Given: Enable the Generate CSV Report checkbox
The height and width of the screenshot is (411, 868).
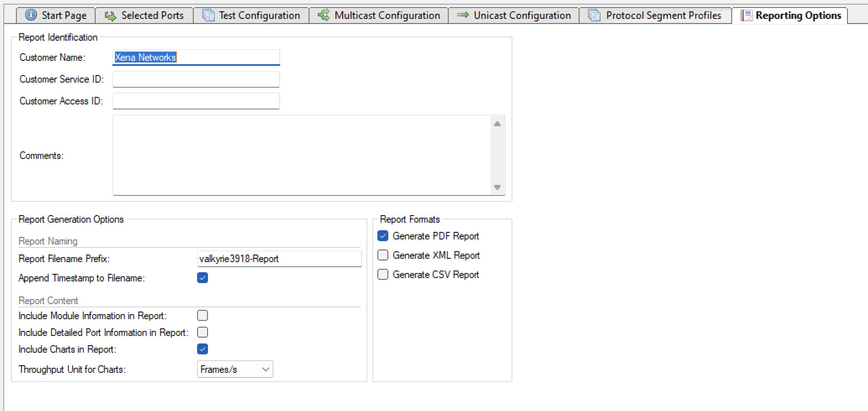Looking at the screenshot, I should (382, 274).
